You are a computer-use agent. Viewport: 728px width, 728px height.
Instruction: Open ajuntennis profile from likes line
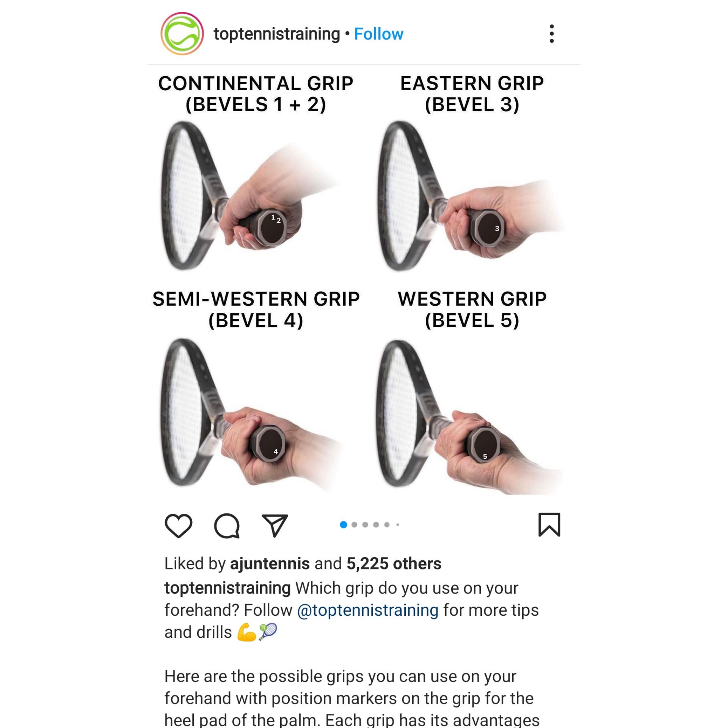point(270,564)
